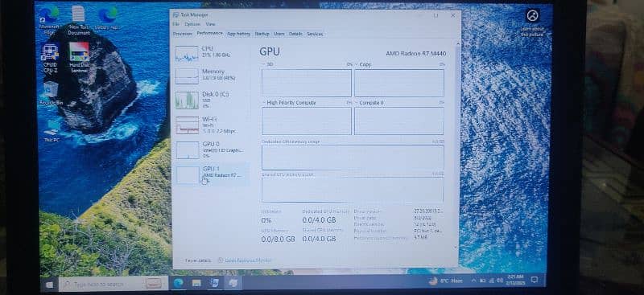Open the File menu in Task Manager
The width and height of the screenshot is (644, 295).
point(175,24)
